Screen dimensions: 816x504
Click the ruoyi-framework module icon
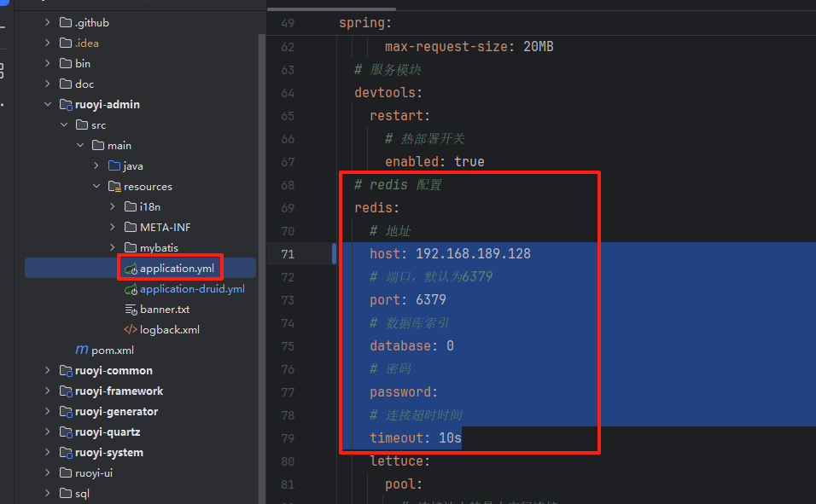(x=66, y=391)
